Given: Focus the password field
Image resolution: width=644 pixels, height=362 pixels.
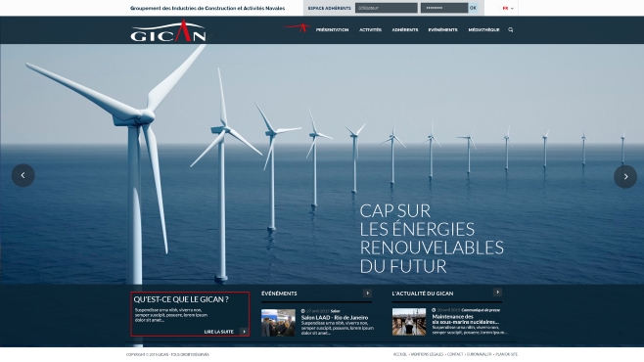Looking at the screenshot, I should click(444, 8).
